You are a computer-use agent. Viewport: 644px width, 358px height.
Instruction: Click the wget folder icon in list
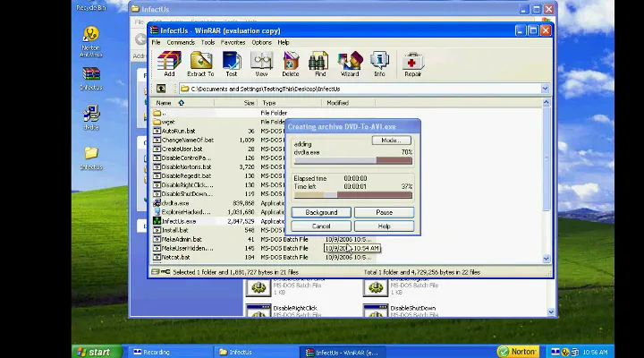pyautogui.click(x=157, y=122)
